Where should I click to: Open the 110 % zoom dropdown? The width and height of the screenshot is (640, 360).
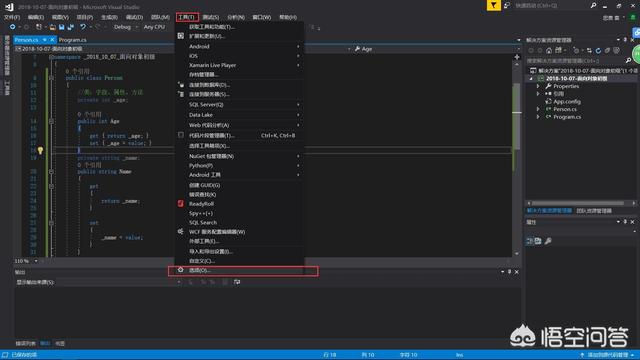(27, 261)
